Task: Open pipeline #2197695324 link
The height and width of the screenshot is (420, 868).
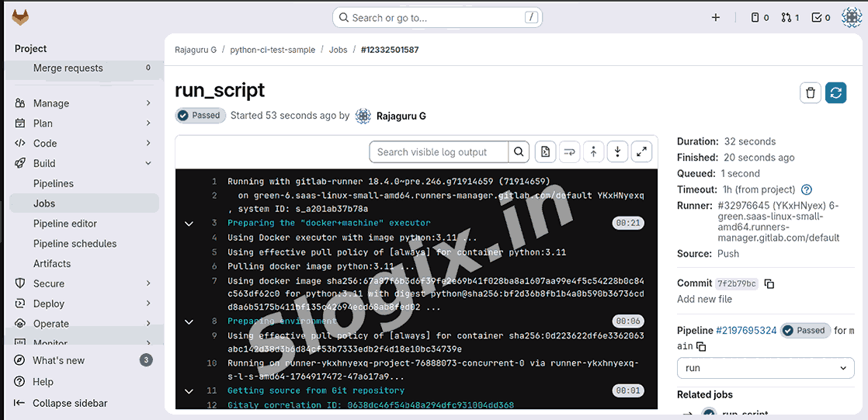Action: (x=745, y=331)
